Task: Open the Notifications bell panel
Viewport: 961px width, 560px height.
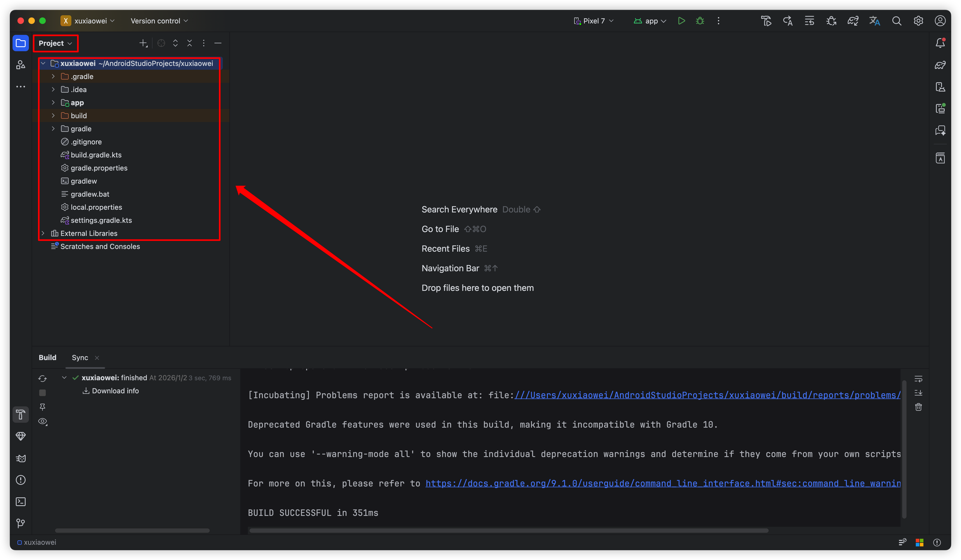Action: pyautogui.click(x=940, y=43)
